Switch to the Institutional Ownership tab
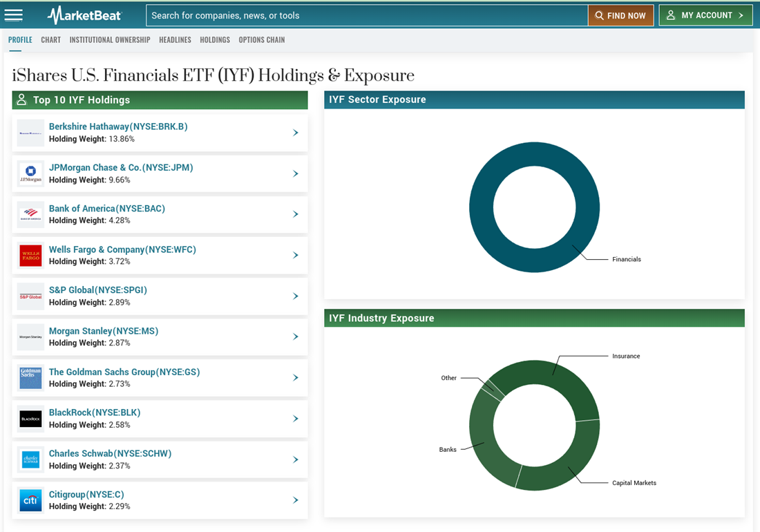 (x=110, y=40)
